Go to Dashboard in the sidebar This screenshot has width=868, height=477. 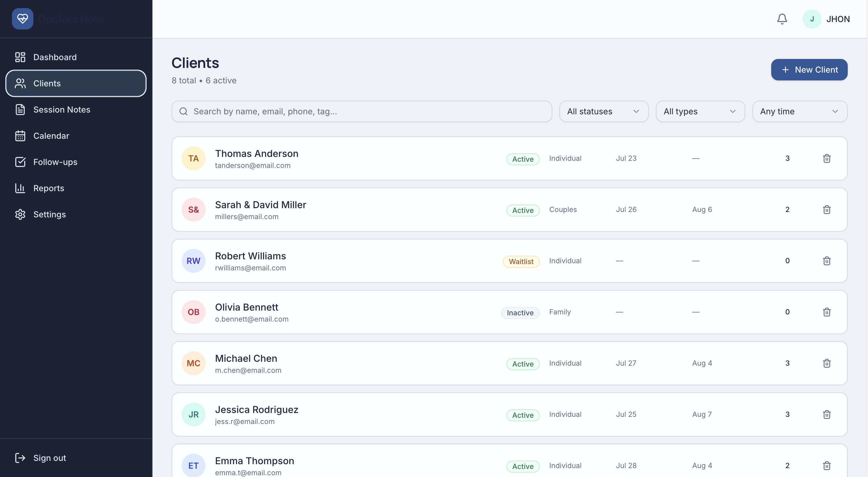76,57
